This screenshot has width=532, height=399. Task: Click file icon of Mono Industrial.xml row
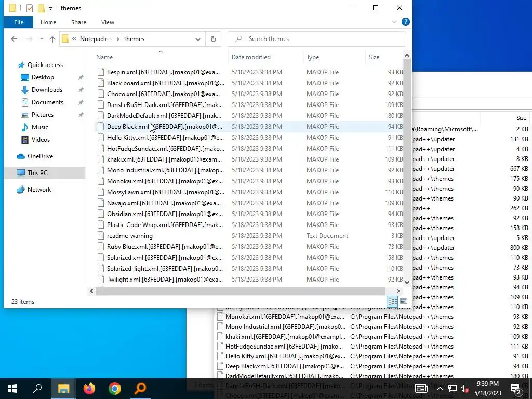point(101,170)
